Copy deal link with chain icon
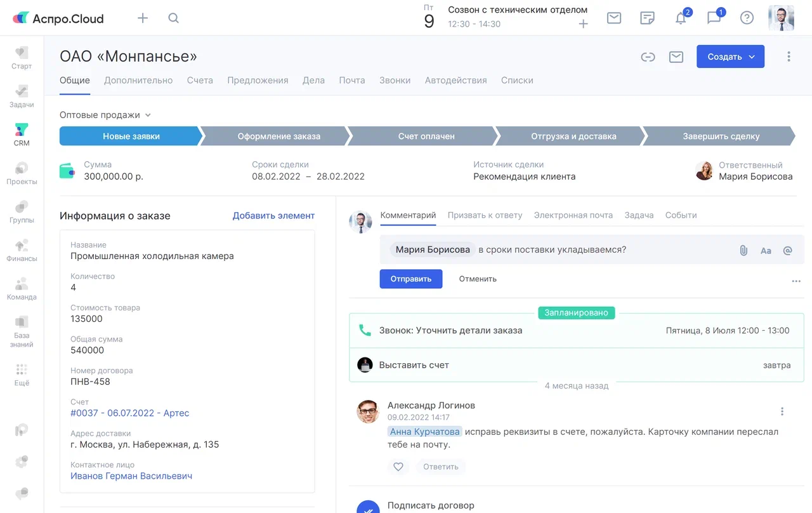Screen dimensions: 812x513 click(647, 57)
